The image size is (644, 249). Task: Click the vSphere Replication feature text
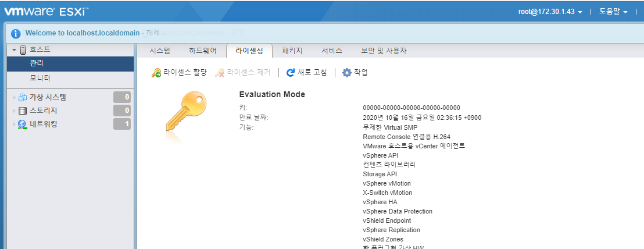(391, 230)
